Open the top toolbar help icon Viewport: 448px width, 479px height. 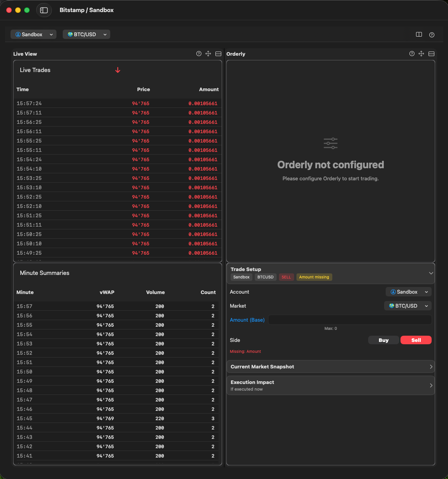pos(432,35)
